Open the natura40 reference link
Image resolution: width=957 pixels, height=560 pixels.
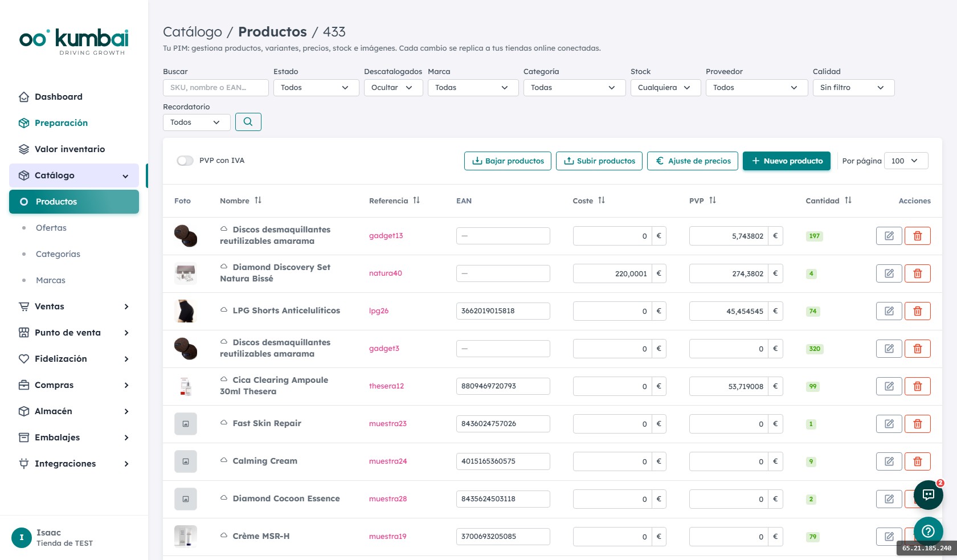point(385,273)
